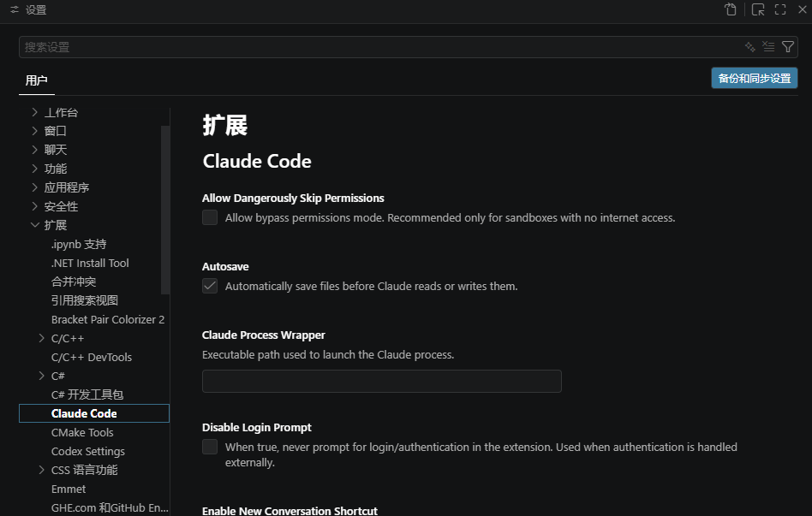The width and height of the screenshot is (812, 516).
Task: Expand the 应用程序 tree section
Action: pos(35,187)
